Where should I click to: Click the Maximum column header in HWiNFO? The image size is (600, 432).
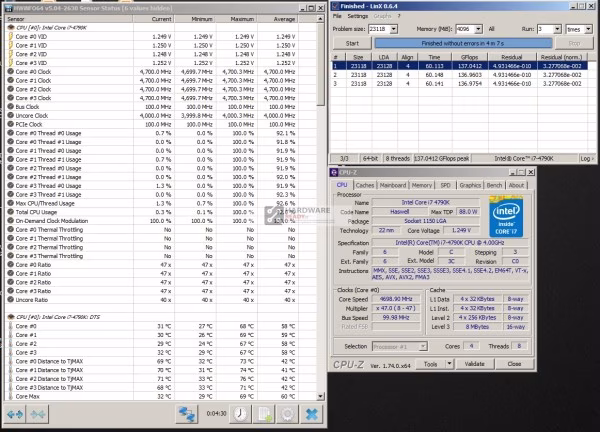click(x=236, y=19)
